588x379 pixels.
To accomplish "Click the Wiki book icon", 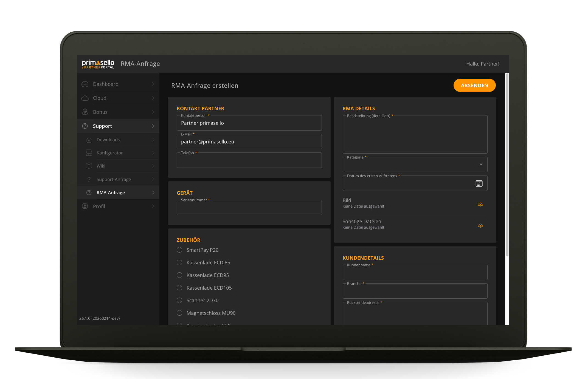I will 89,166.
